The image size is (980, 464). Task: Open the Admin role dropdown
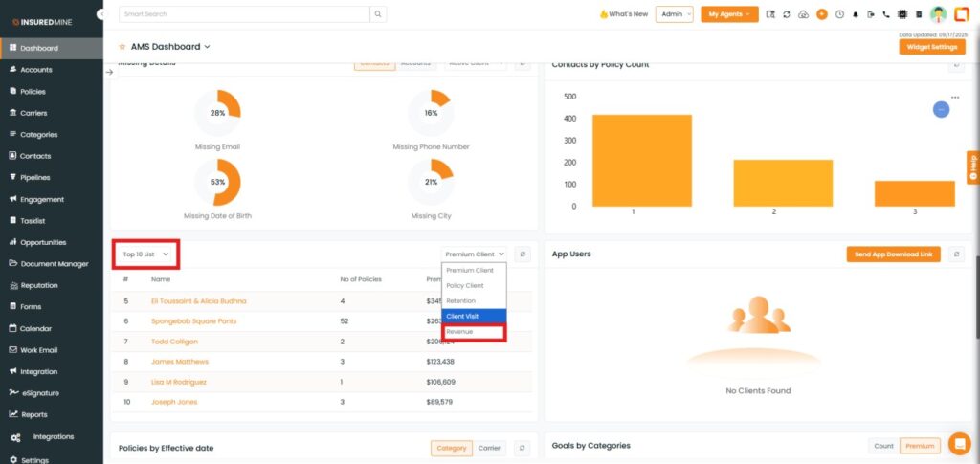674,14
